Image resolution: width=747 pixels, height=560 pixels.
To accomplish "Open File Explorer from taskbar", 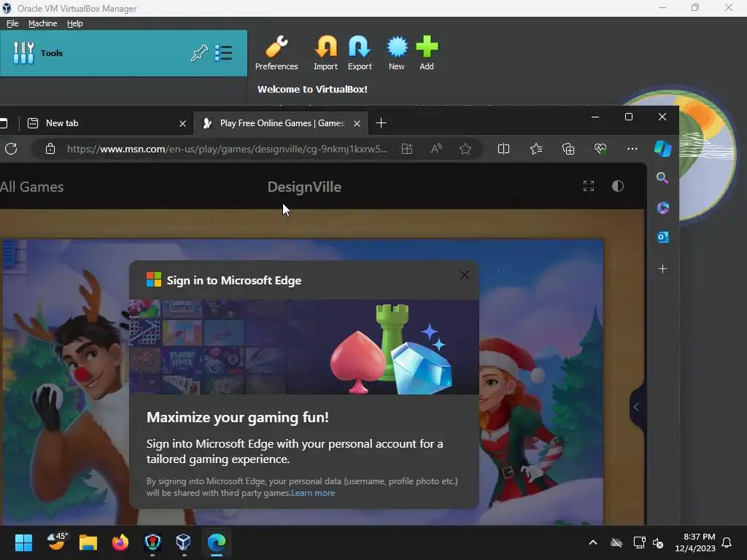I will coord(88,542).
